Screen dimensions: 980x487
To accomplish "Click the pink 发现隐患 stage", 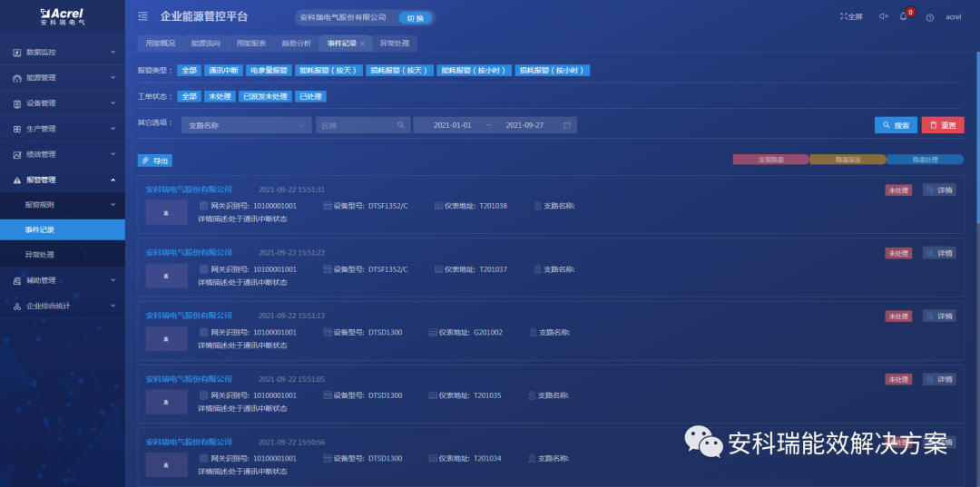I will pos(771,160).
